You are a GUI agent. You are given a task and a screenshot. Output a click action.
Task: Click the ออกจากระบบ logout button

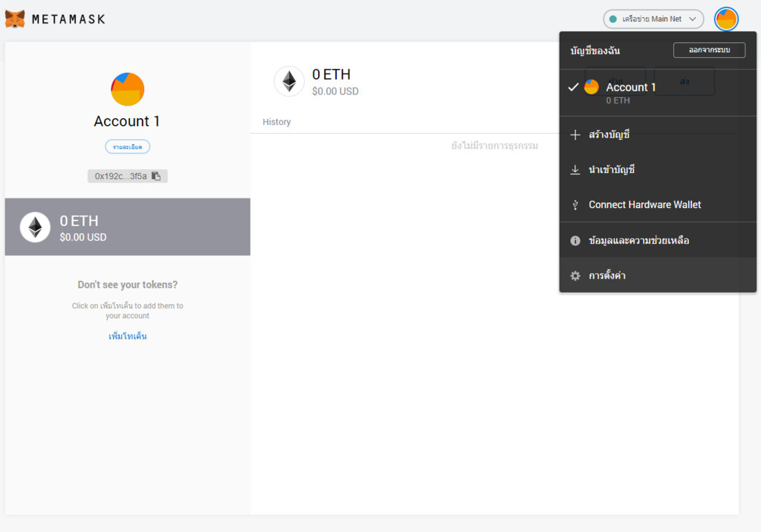708,51
